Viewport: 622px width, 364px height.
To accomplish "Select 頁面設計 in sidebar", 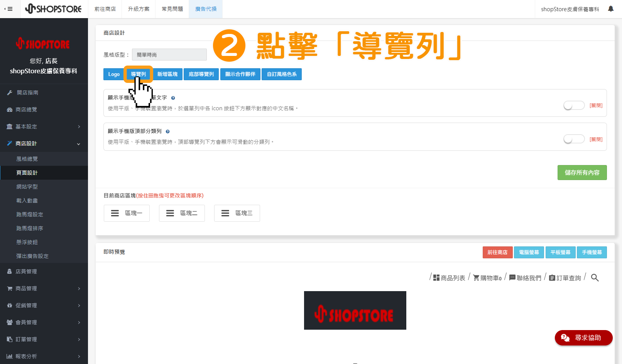I will point(44,173).
